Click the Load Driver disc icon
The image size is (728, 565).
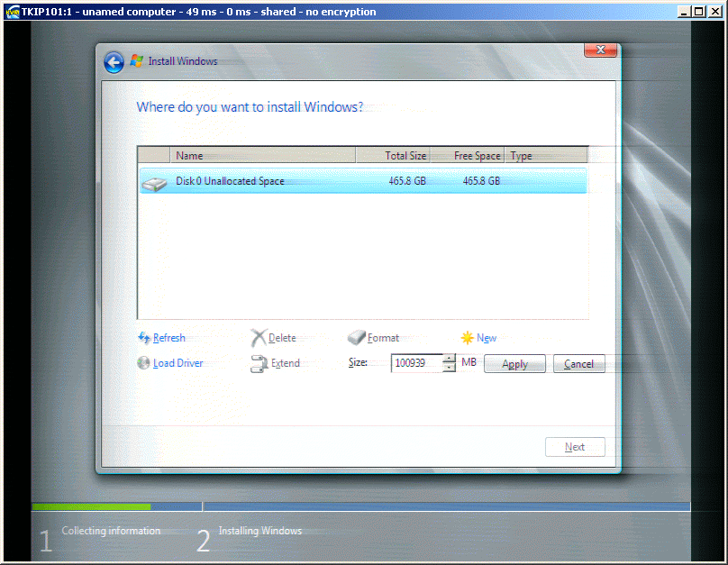tap(143, 362)
